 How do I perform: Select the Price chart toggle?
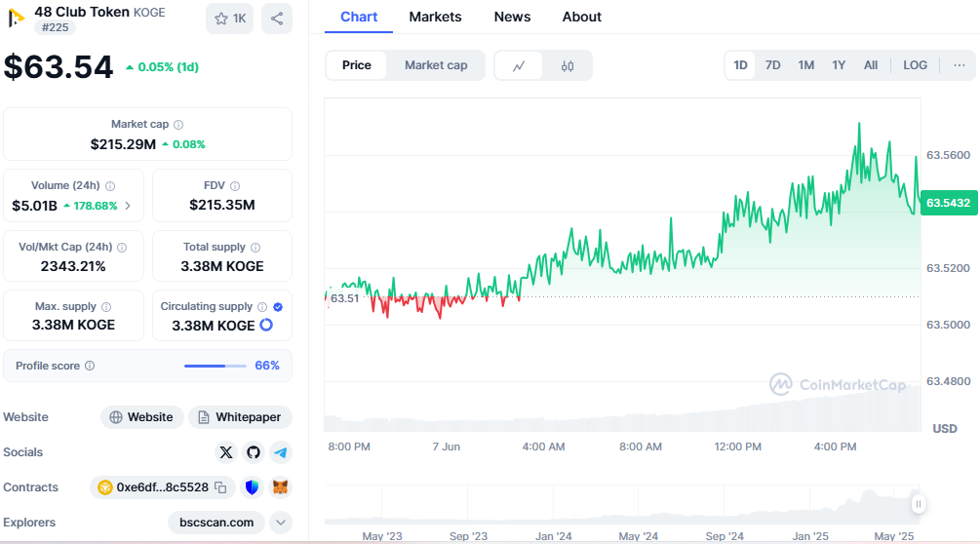coord(356,65)
